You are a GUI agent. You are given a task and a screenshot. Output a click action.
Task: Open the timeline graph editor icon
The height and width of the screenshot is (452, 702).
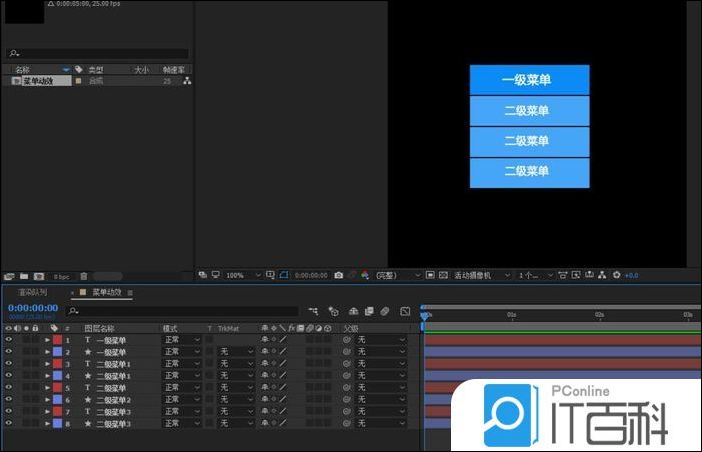tap(404, 311)
